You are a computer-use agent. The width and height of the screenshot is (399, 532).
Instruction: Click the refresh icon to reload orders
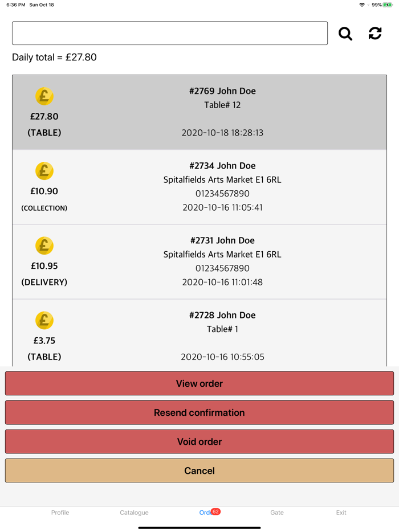(374, 33)
